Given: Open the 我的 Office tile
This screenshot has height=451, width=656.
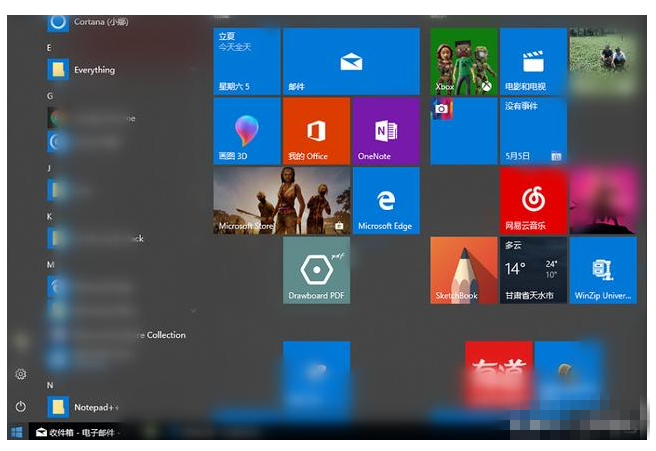Looking at the screenshot, I should (316, 131).
